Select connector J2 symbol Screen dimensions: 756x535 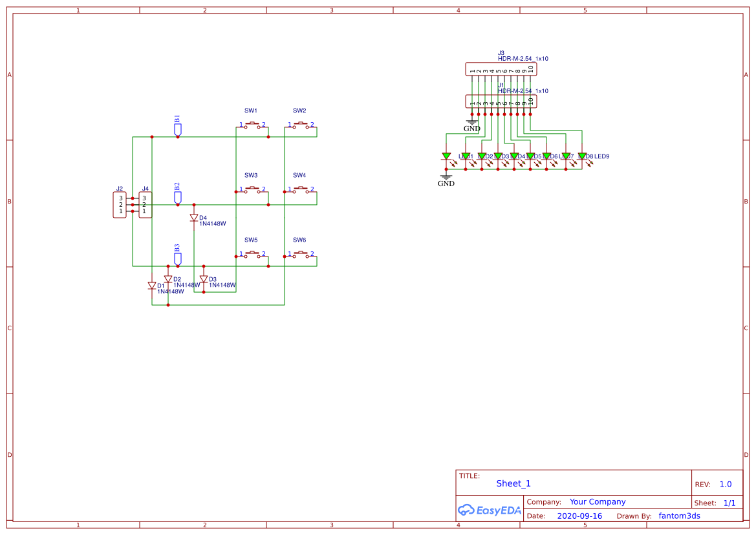click(x=119, y=204)
